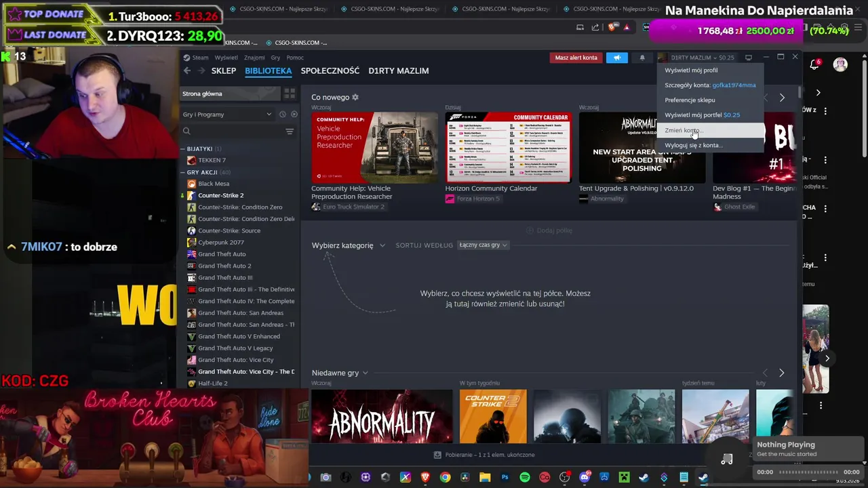868x488 pixels.
Task: Click the Forza Horizon 5 small icon
Action: click(450, 199)
